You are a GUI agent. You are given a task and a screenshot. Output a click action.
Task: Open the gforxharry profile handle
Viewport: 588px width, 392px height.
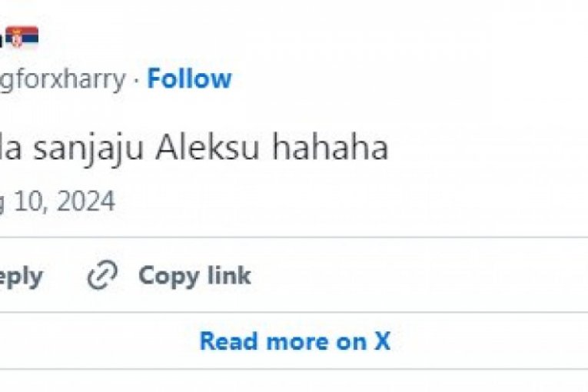(x=62, y=79)
